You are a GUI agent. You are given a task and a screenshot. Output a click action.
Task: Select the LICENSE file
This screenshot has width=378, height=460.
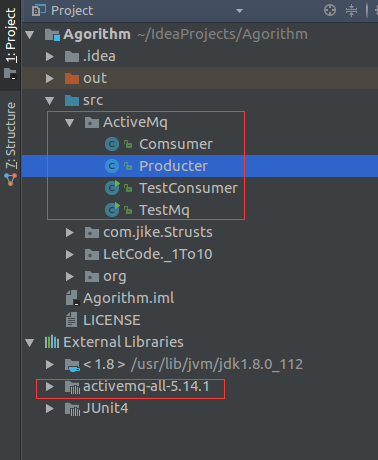(x=112, y=320)
